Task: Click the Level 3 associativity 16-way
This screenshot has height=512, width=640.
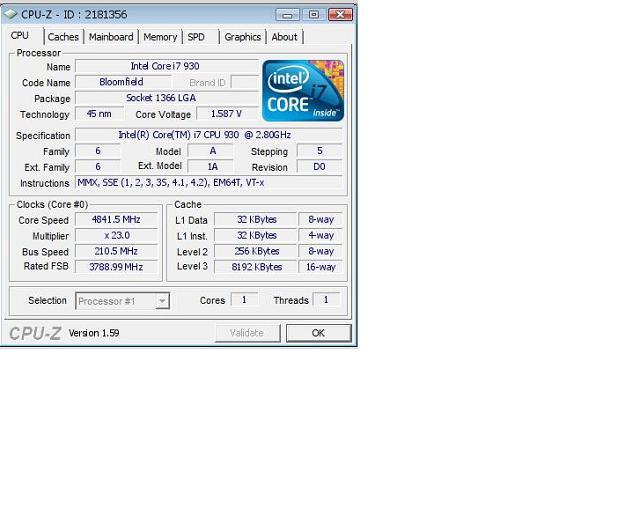Action: [320, 267]
